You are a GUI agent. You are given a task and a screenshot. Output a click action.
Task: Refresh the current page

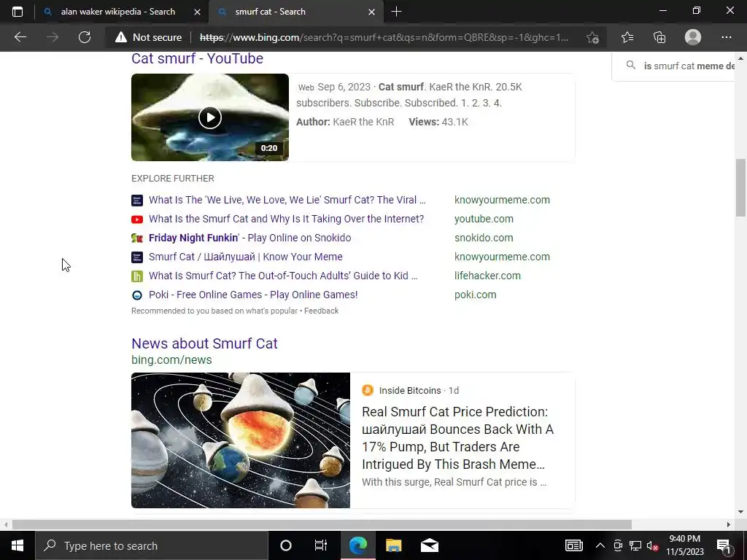click(x=85, y=37)
